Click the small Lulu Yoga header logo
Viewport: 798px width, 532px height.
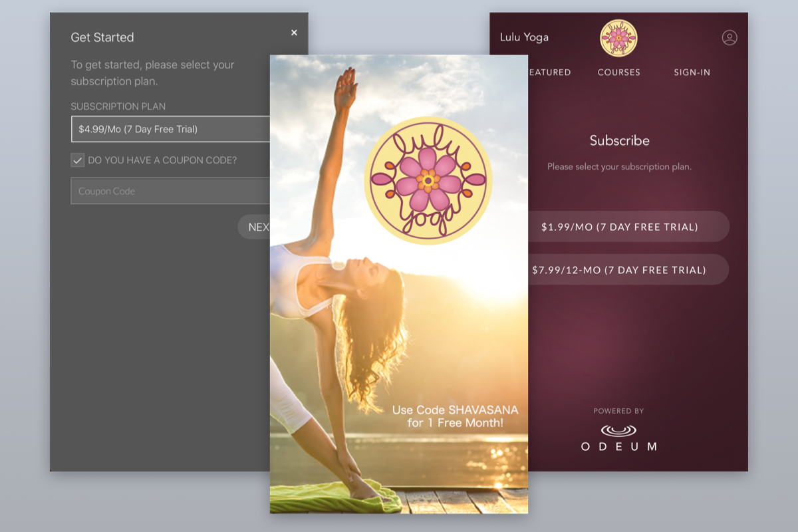click(x=618, y=38)
